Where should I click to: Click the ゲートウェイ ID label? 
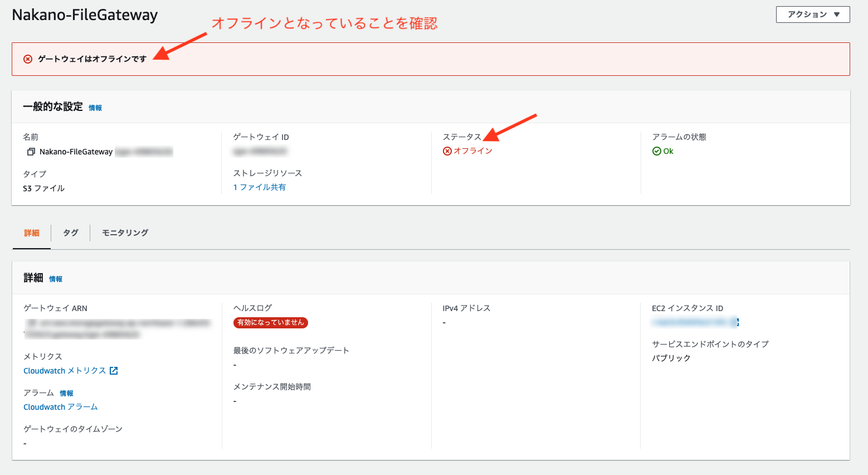(261, 137)
